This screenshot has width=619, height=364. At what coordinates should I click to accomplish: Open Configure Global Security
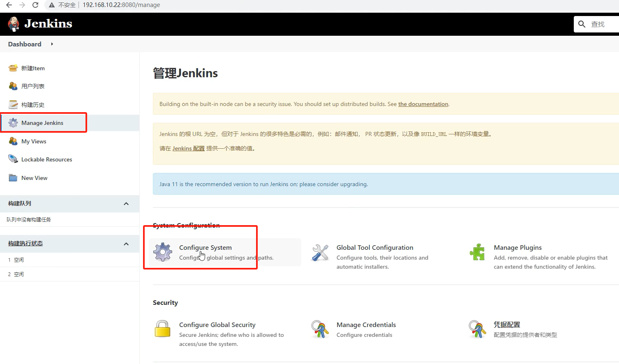click(x=217, y=325)
